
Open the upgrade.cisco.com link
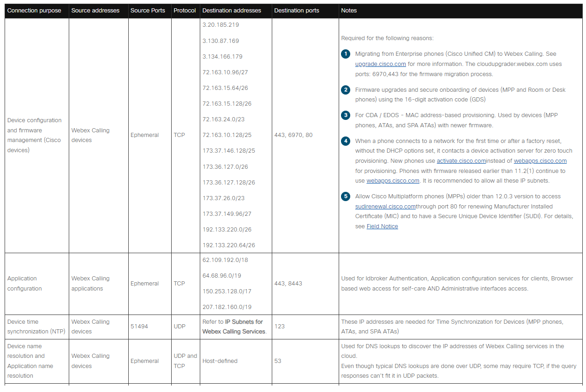[380, 64]
